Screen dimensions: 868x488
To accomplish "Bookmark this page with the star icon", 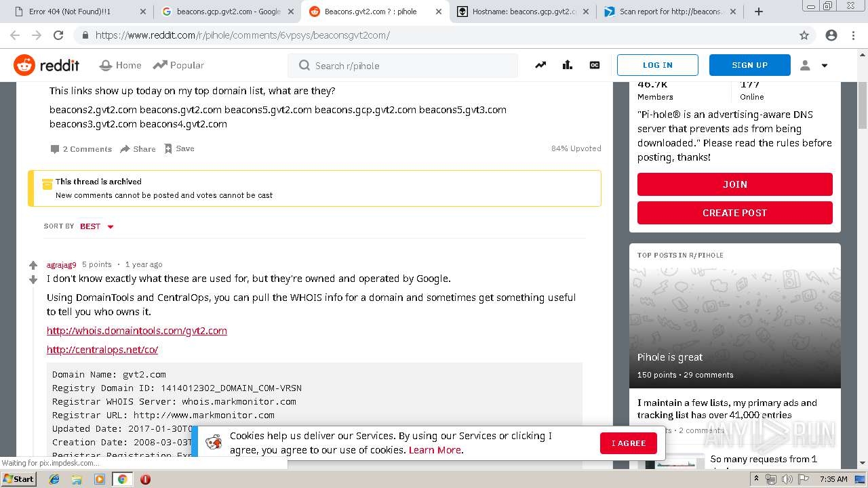I will [804, 35].
